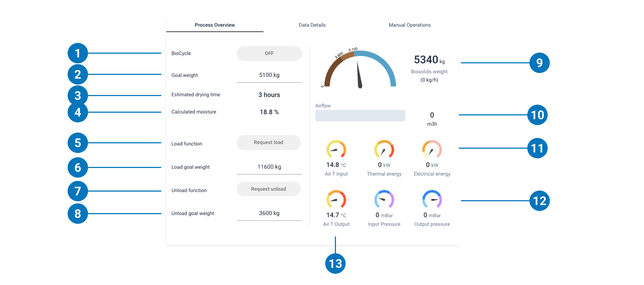
Task: Click the Air T Input gauge icon
Action: click(336, 149)
